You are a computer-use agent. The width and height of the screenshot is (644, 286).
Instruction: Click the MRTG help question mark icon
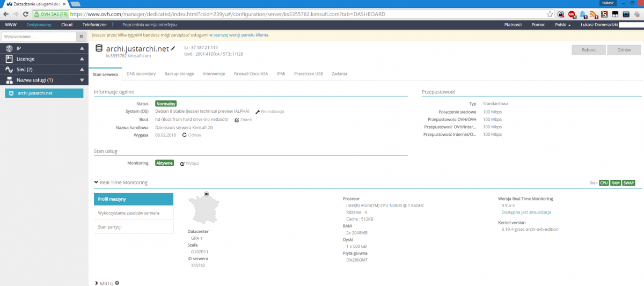[x=117, y=283]
